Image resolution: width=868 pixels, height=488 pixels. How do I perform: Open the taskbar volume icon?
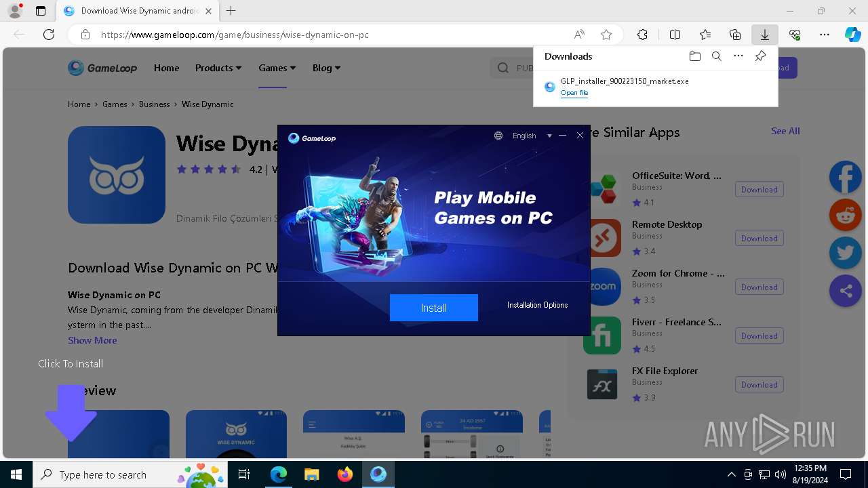pyautogui.click(x=781, y=474)
